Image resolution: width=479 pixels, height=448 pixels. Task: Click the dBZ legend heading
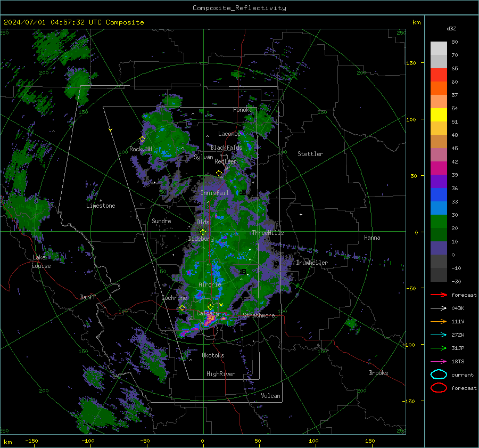[451, 28]
